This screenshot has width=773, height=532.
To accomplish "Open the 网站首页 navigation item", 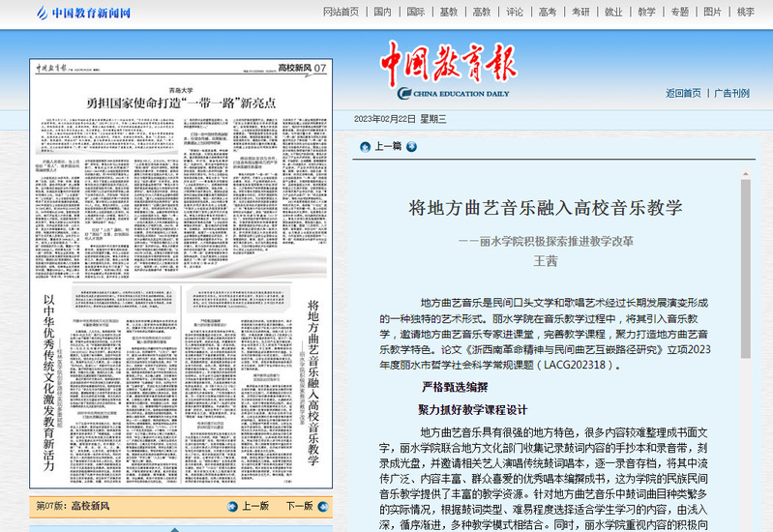I will (341, 13).
